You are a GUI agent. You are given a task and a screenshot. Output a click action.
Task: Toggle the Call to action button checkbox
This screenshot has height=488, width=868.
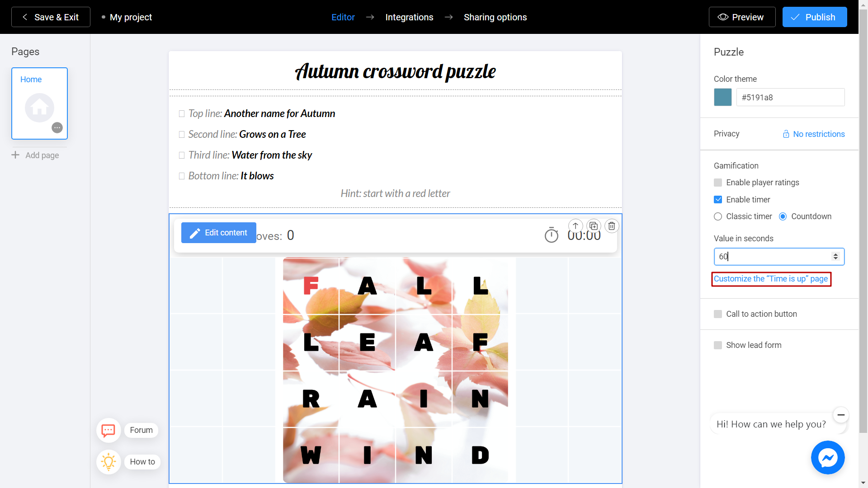718,314
